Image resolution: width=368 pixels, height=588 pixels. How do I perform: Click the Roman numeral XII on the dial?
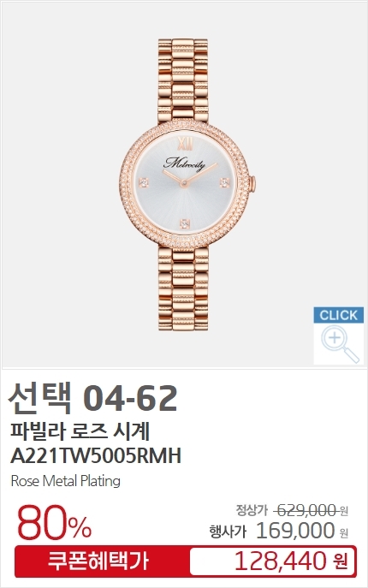click(x=186, y=143)
